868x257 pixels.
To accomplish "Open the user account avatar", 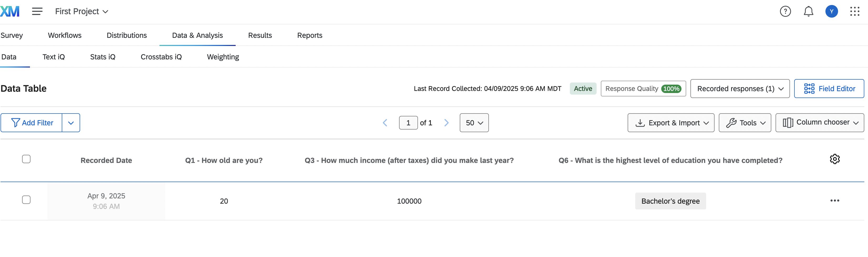I will point(831,12).
